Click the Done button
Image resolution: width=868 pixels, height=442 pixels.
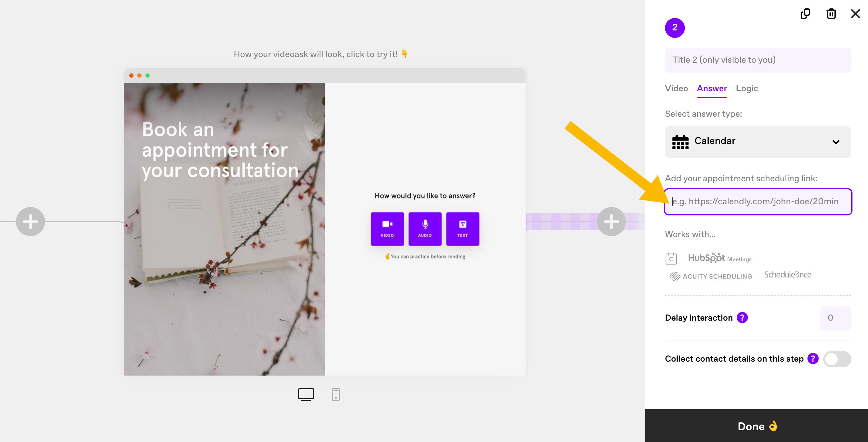pos(757,426)
